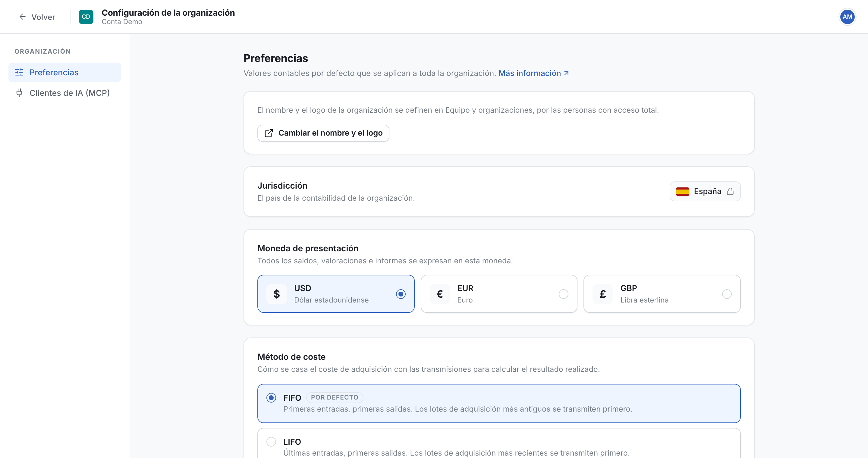Go back using the Volver link
Screen dimensions: 868x458
(x=37, y=17)
